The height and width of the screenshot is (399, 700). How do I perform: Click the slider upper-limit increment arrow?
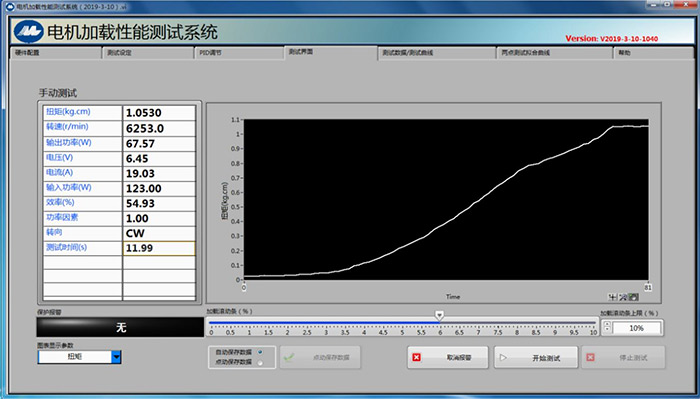coord(607,324)
